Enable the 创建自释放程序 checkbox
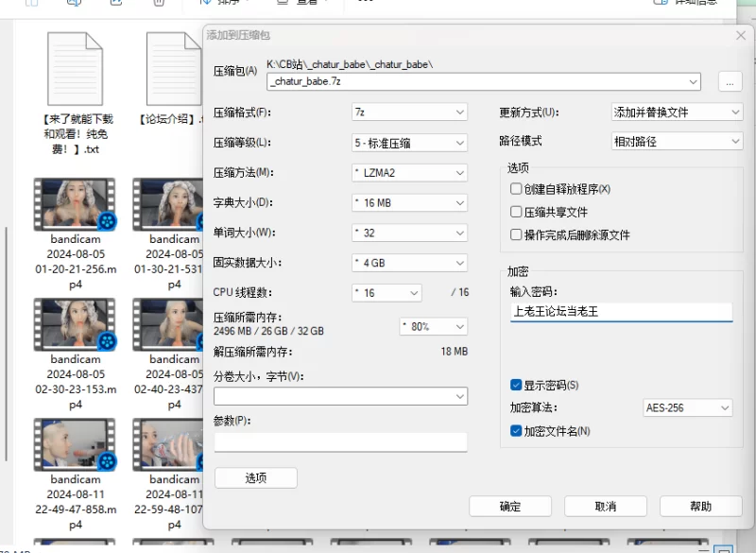This screenshot has width=756, height=553. (516, 189)
